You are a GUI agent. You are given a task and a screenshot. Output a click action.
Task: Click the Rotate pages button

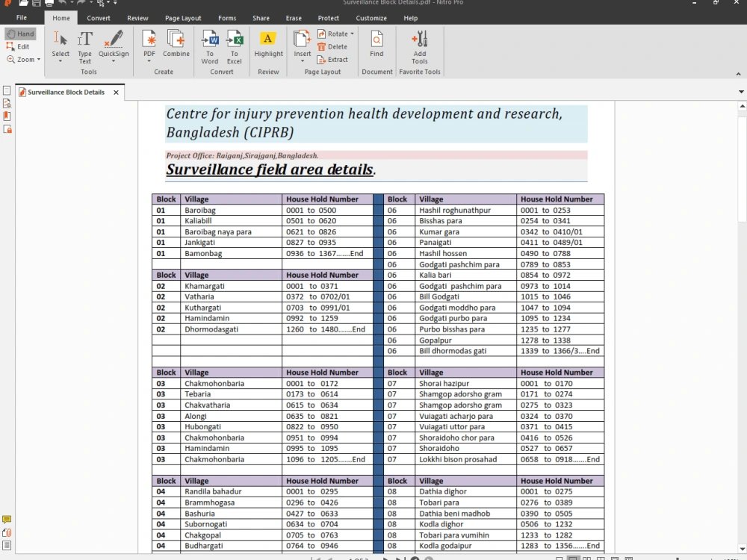click(332, 34)
